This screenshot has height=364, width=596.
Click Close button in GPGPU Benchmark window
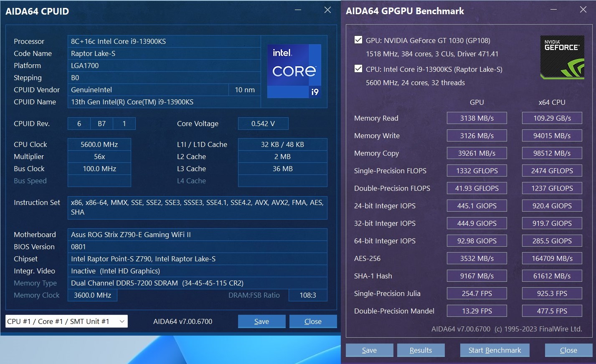[x=568, y=350]
